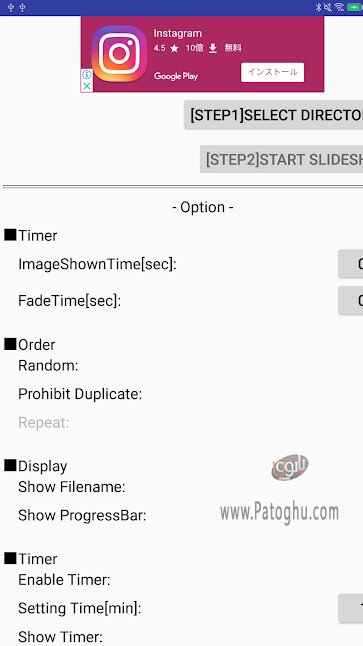Click the www.Patoghu.com watermark text

point(279,513)
